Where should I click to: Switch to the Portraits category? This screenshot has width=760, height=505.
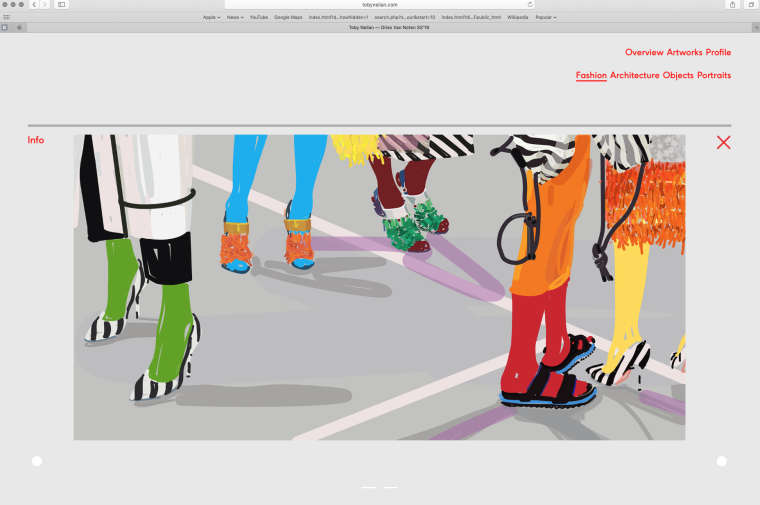coord(713,75)
